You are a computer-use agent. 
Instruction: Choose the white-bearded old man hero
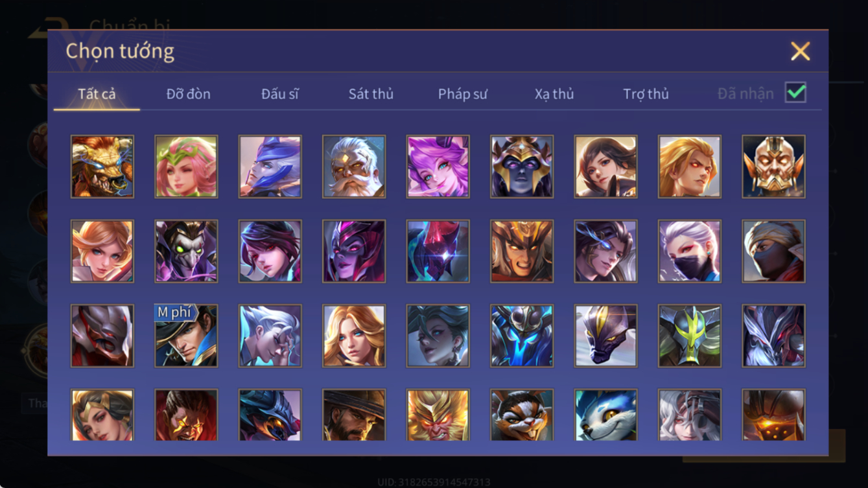tap(354, 167)
